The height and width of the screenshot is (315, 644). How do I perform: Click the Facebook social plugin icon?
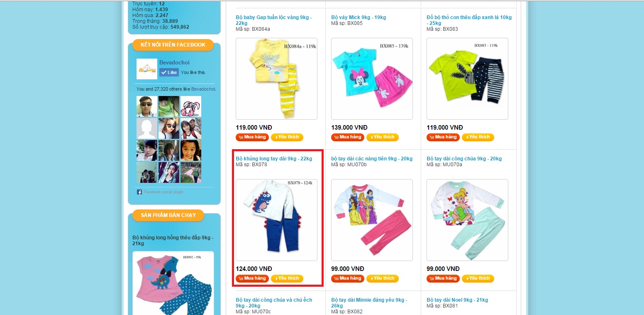(x=139, y=192)
